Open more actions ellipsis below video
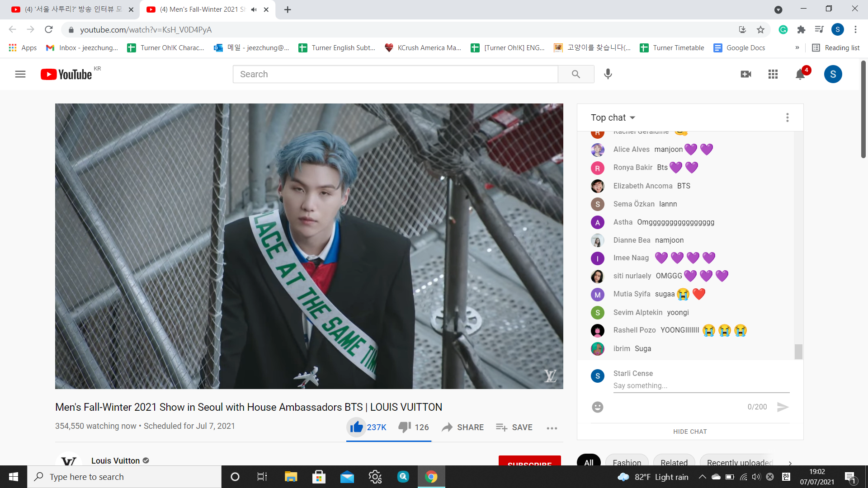Viewport: 868px width, 488px height. pyautogui.click(x=552, y=428)
